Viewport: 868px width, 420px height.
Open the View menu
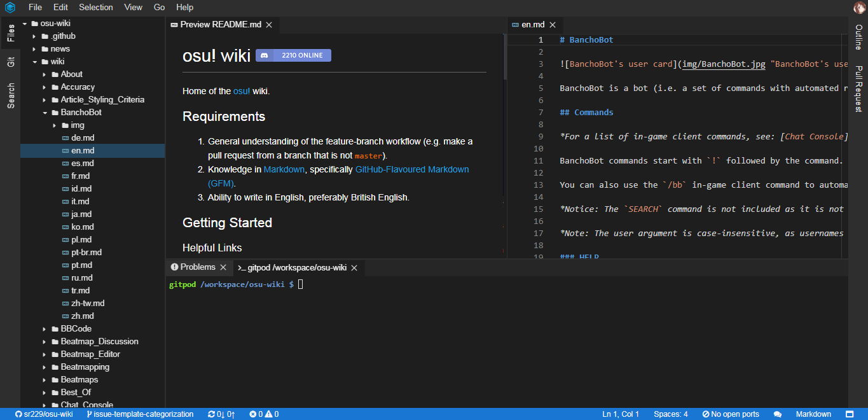click(134, 7)
